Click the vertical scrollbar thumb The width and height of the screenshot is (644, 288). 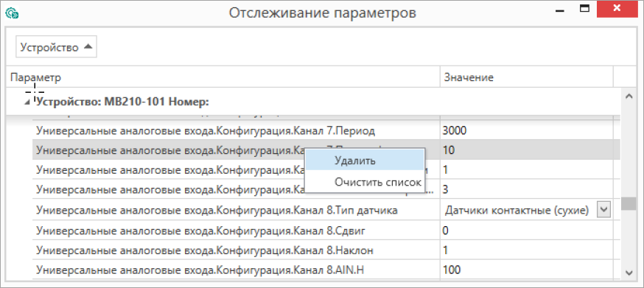tap(629, 204)
